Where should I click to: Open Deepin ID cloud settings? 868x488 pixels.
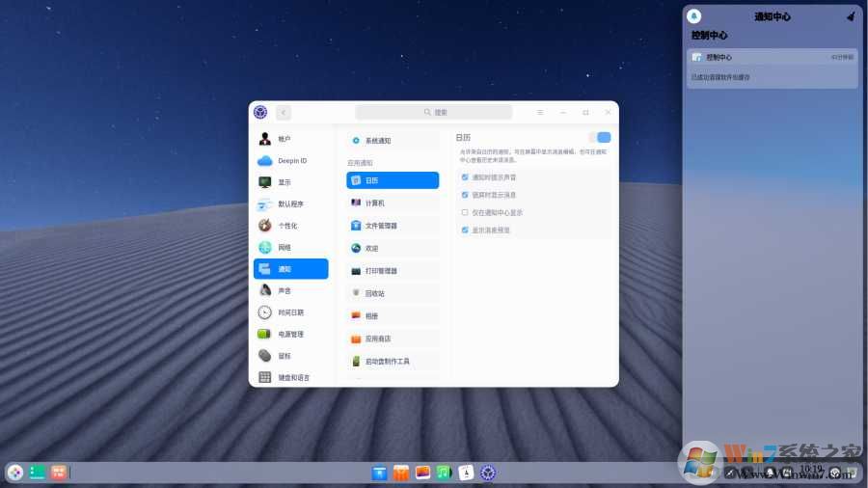pyautogui.click(x=290, y=160)
